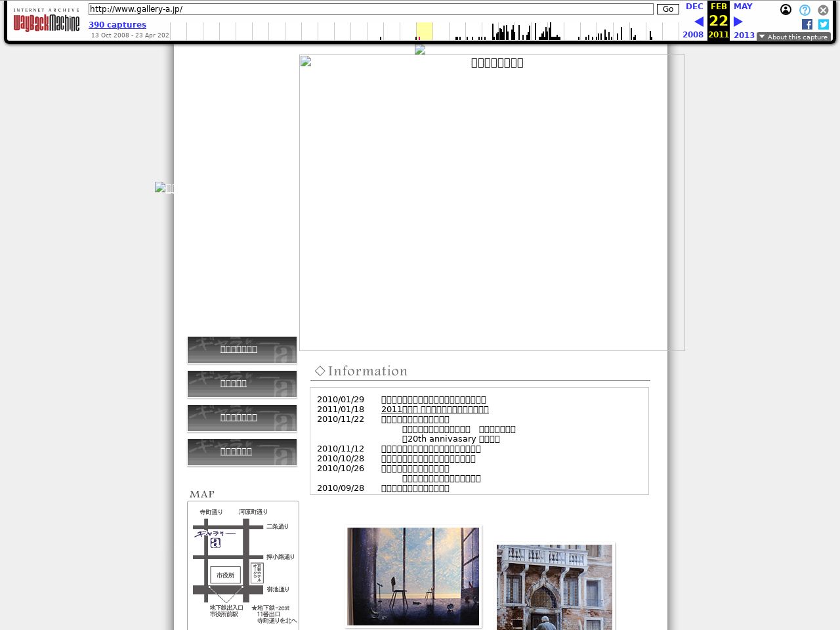Share this capture via the Facebook icon
840x630 pixels.
pos(807,24)
